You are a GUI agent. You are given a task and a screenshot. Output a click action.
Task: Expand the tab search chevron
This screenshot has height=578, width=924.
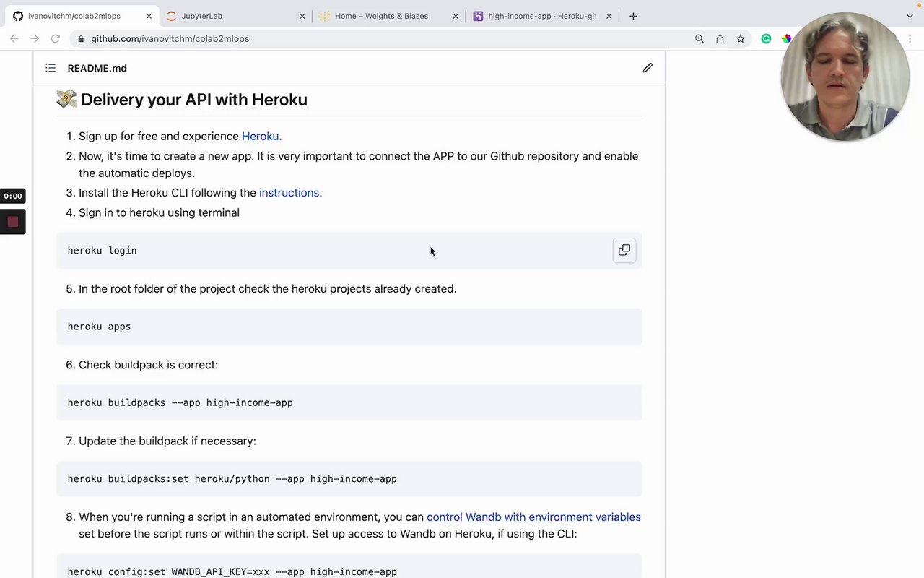[910, 16]
